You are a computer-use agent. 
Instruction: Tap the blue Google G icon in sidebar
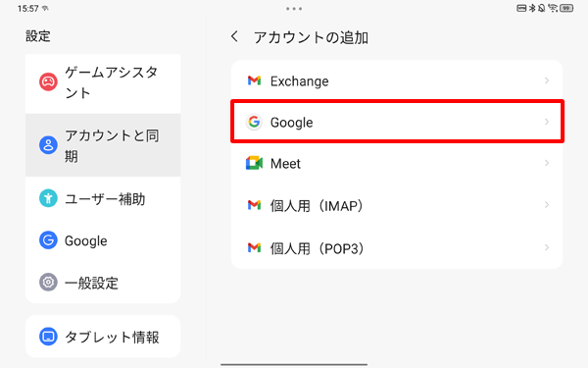[48, 240]
